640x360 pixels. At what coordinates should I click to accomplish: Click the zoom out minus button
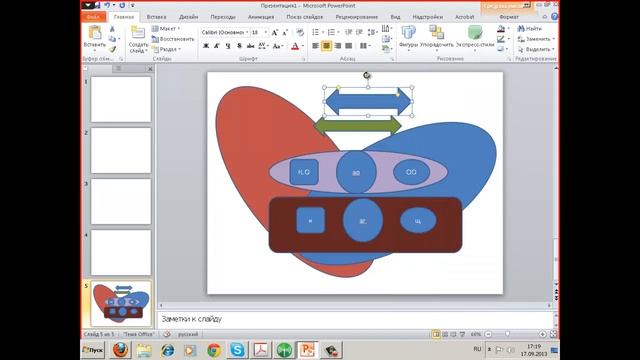488,334
